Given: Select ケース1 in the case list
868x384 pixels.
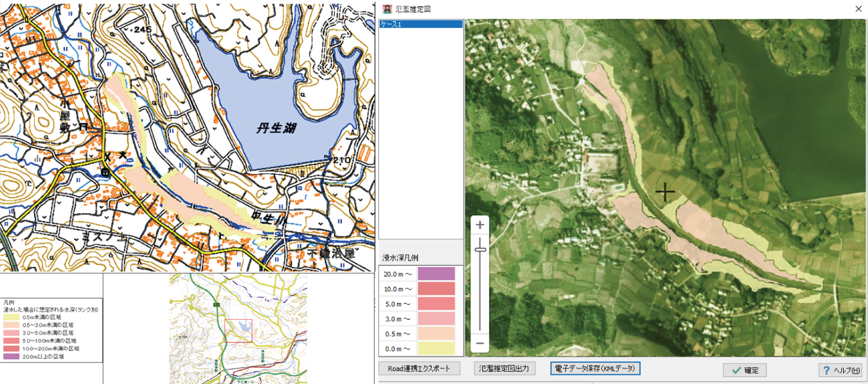Looking at the screenshot, I should 421,24.
